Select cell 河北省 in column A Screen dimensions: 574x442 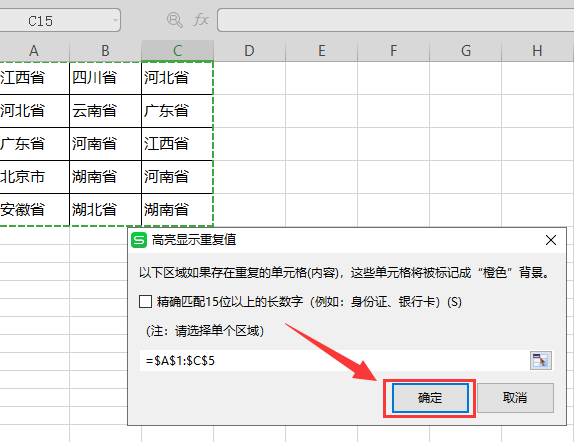[x=34, y=111]
